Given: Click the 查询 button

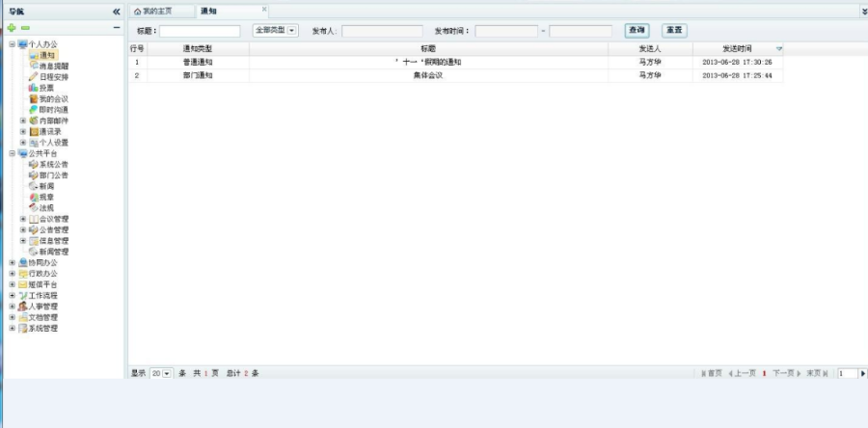Looking at the screenshot, I should [x=637, y=31].
